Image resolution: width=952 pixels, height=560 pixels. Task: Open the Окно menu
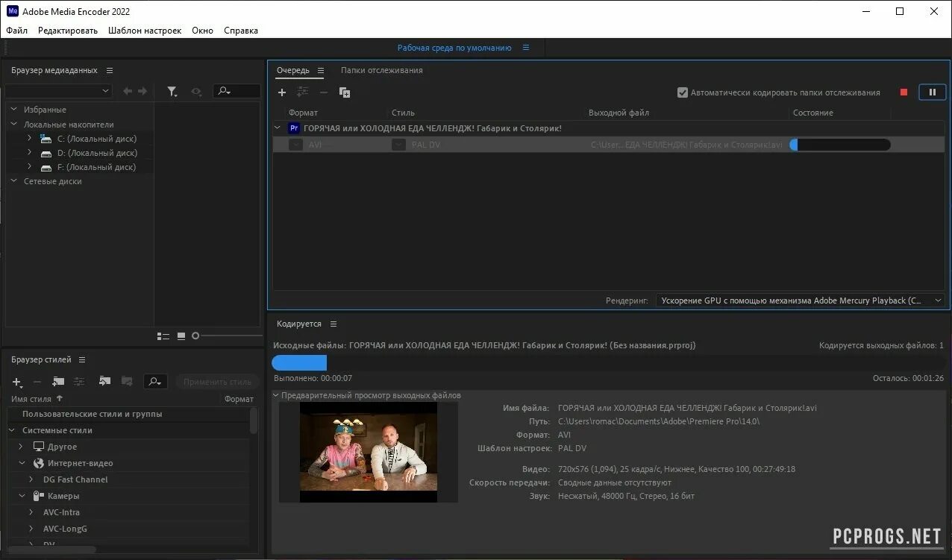point(202,31)
